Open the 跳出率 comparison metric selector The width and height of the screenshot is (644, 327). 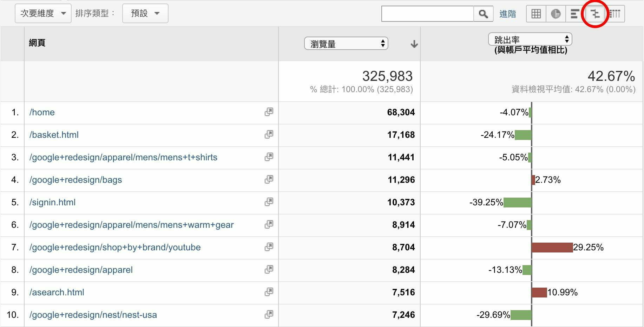tap(530, 39)
